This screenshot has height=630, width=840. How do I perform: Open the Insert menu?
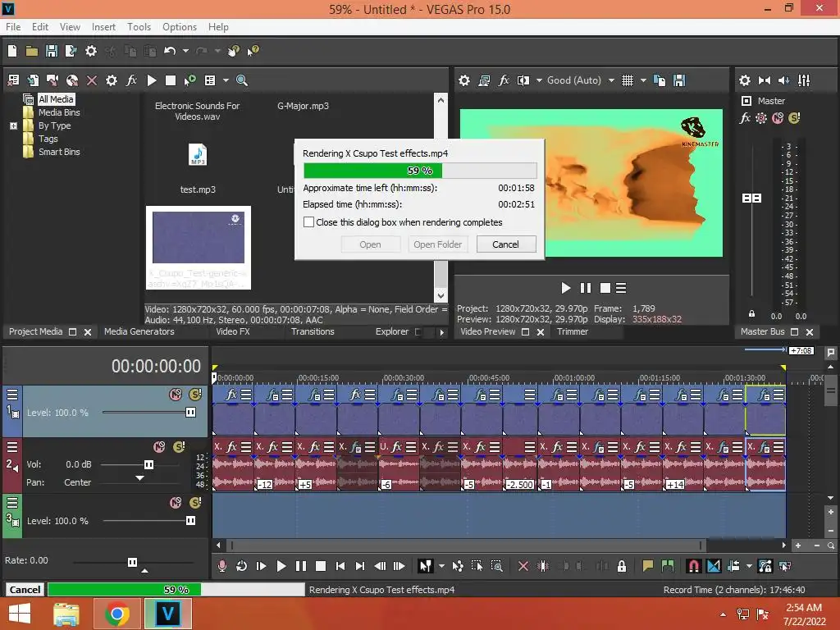coord(103,27)
